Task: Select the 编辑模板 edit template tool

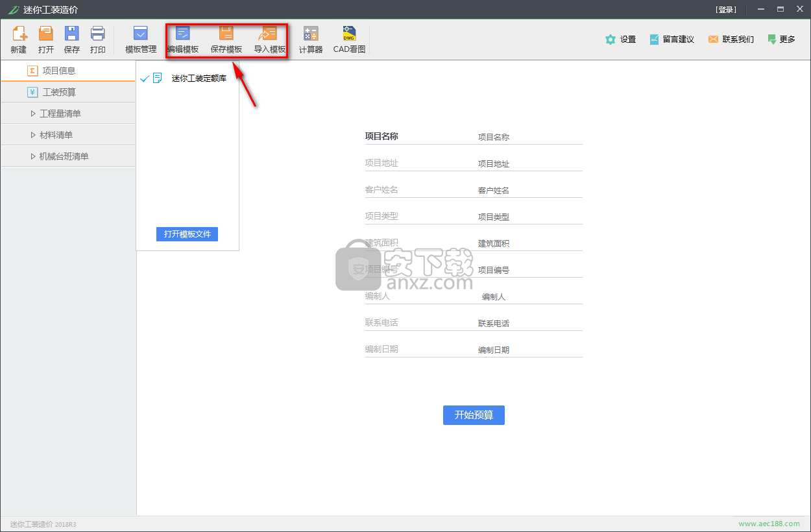Action: pos(183,39)
